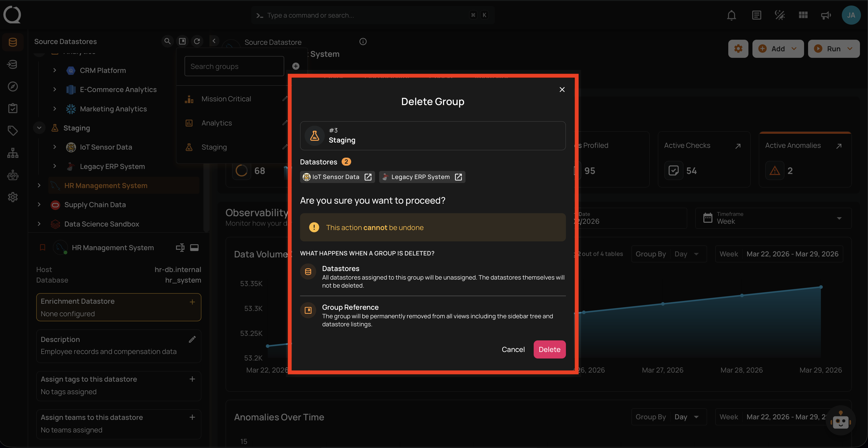Expand the Supply Chain Data node
Screen dimensions: 868x448
39,205
